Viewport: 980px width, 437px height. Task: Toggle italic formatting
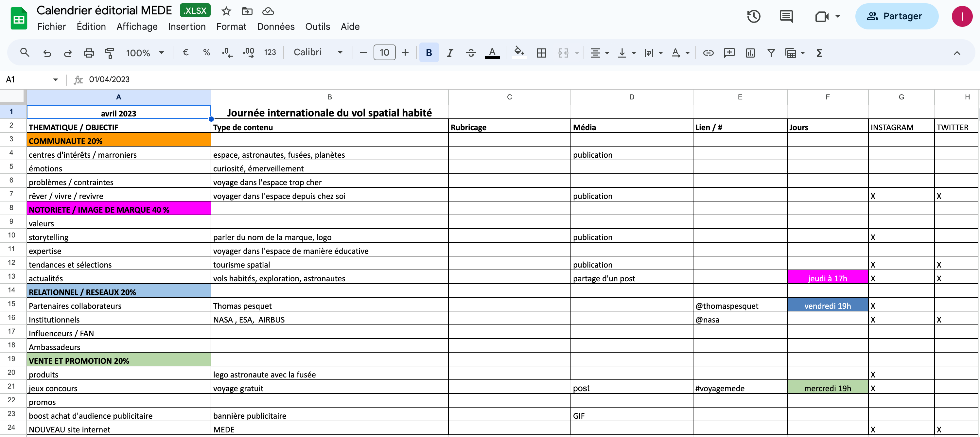[x=450, y=52]
